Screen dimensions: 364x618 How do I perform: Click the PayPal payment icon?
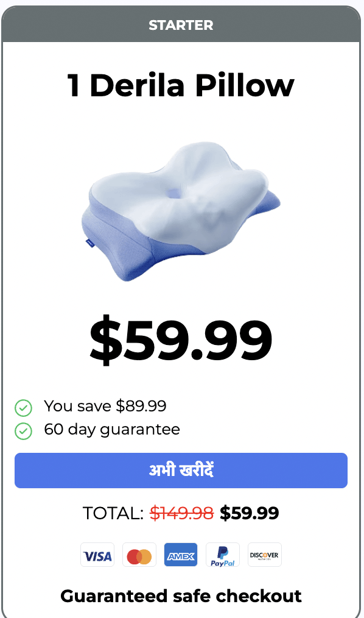point(222,555)
